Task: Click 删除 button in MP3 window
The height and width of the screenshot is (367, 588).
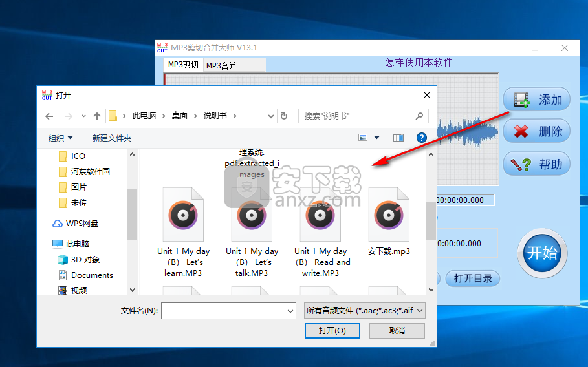Action: 537,131
